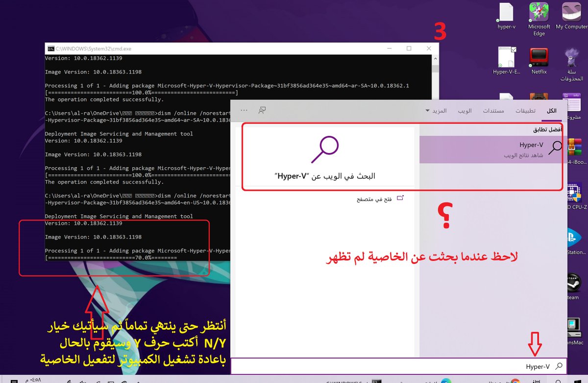This screenshot has width=588, height=383.
Task: Click the Hyper-V search input field
Action: click(x=398, y=366)
